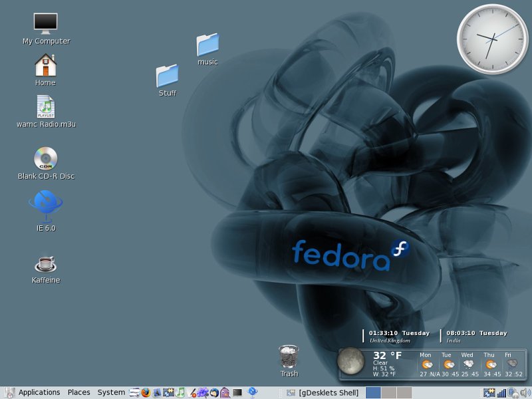
Task: Launch Firefox from the panel
Action: tap(146, 392)
